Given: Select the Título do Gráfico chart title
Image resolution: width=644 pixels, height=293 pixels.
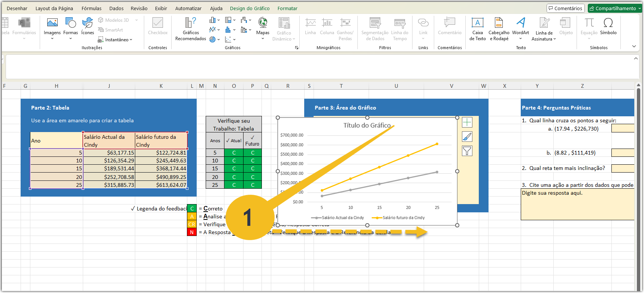Looking at the screenshot, I should pos(367,125).
